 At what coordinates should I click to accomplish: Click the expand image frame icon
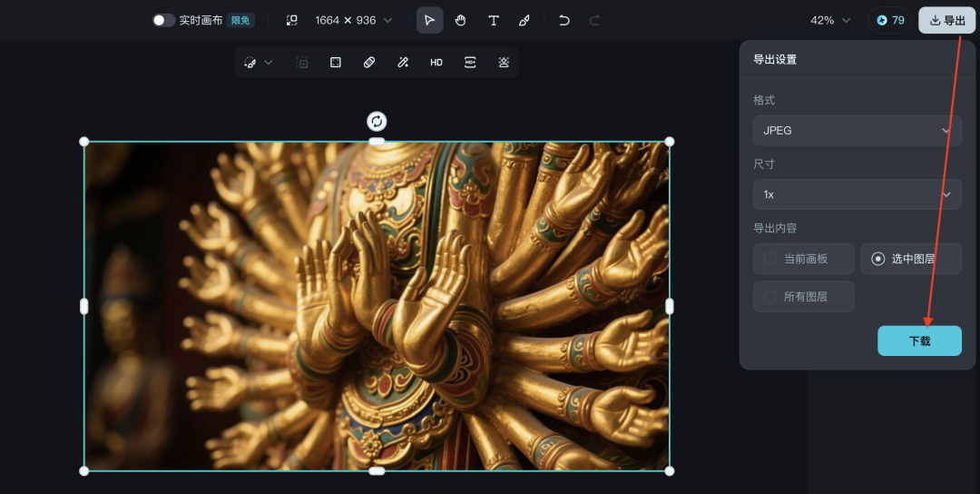coord(335,63)
